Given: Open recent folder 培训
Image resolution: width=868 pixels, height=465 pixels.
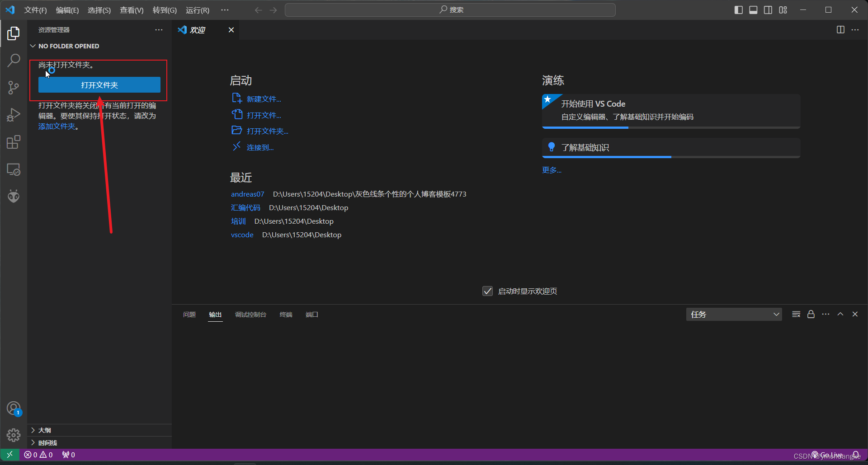Looking at the screenshot, I should pos(238,221).
